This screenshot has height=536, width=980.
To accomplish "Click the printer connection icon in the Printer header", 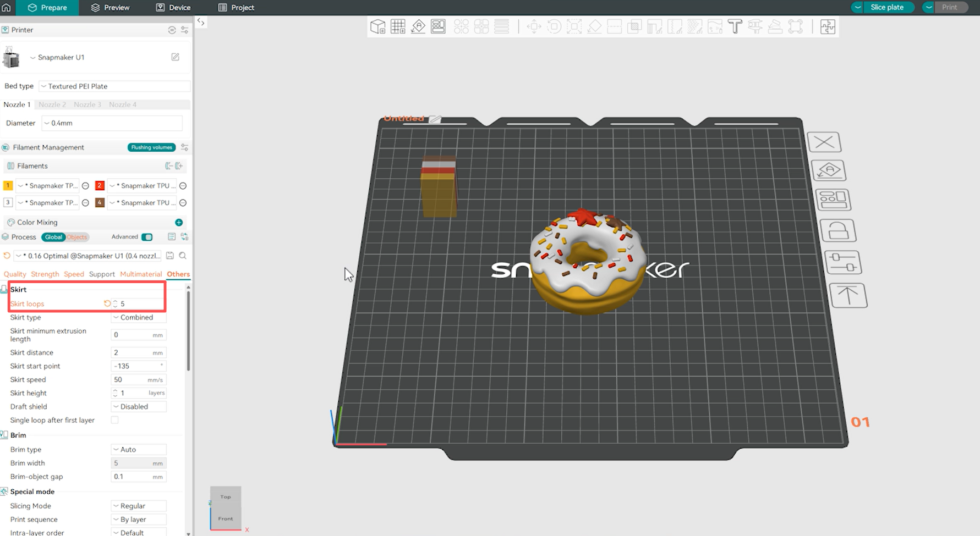I will tap(172, 30).
